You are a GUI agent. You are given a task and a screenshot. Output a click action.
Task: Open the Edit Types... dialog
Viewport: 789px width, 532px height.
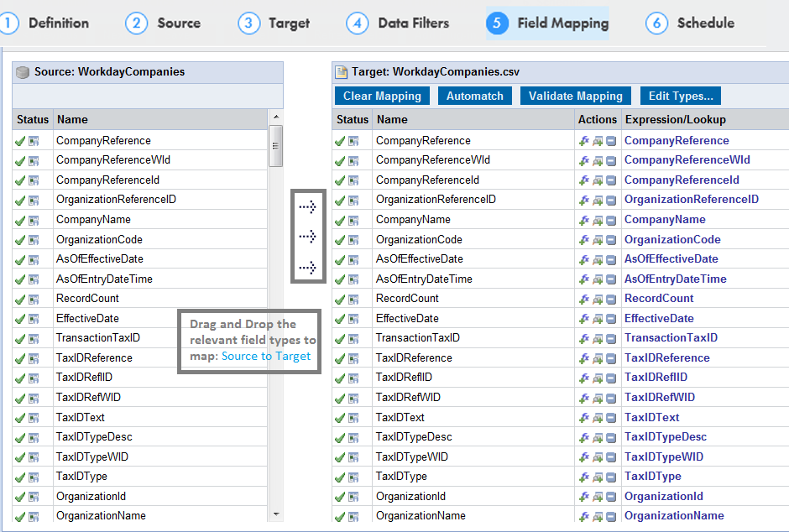point(681,96)
